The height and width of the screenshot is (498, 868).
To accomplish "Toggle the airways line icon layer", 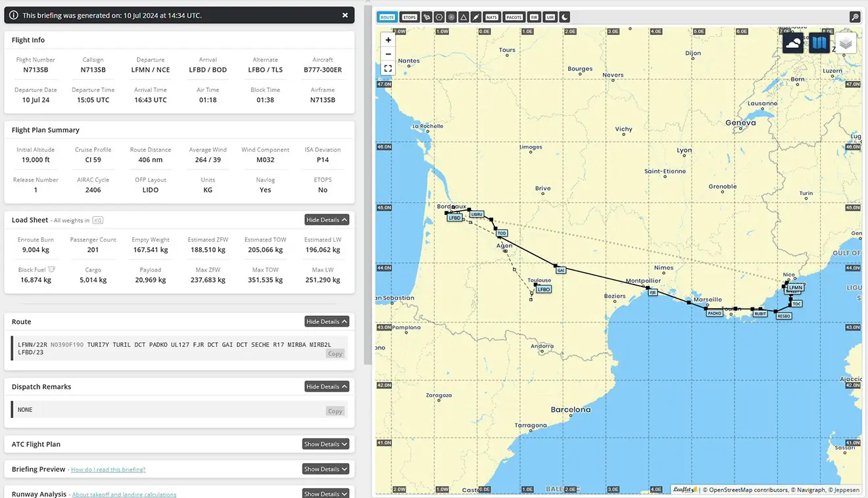I will pyautogui.click(x=476, y=17).
